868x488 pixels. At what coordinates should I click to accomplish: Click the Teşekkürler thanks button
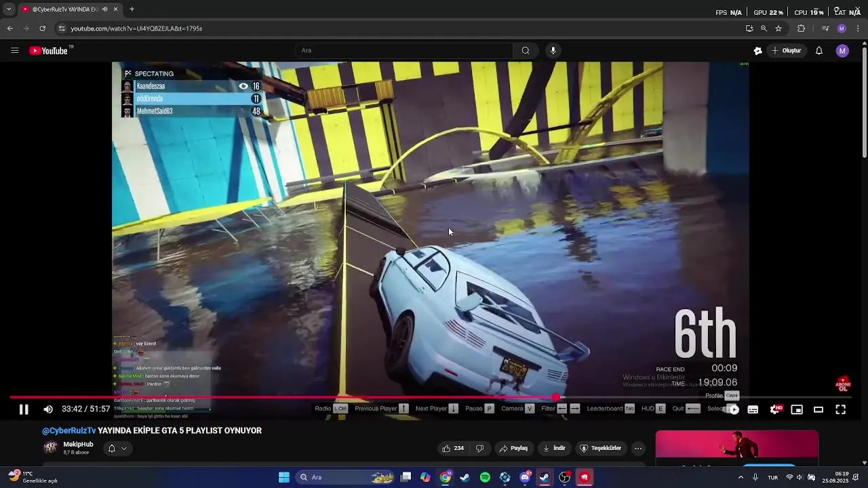click(x=600, y=448)
